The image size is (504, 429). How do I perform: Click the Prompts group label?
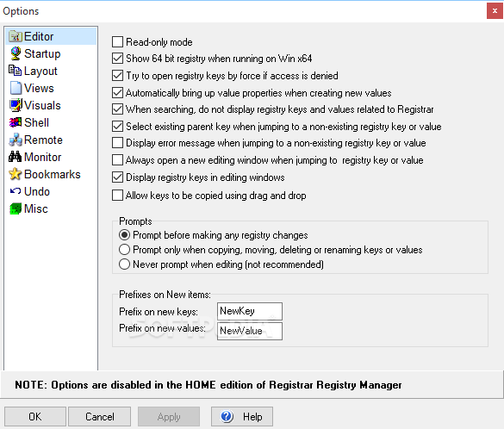pos(135,221)
